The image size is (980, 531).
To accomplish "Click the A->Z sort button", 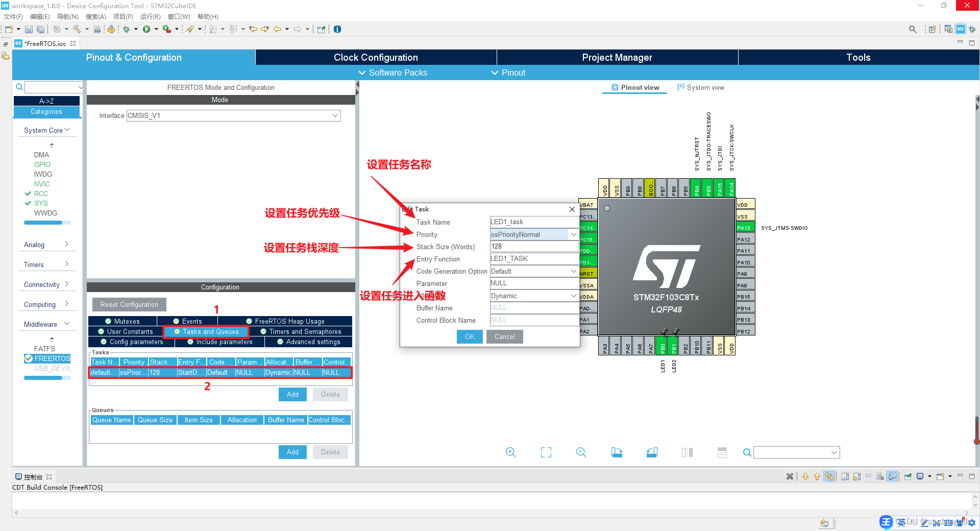I will click(x=46, y=101).
